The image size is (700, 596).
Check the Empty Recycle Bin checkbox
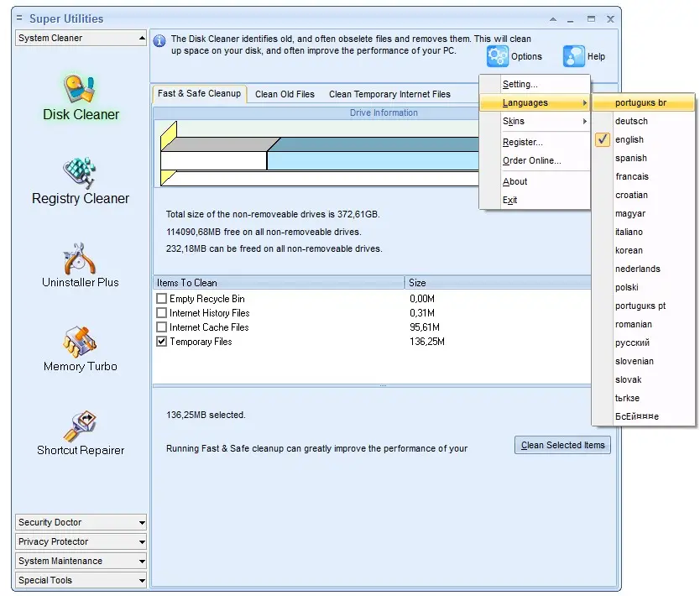[162, 298]
